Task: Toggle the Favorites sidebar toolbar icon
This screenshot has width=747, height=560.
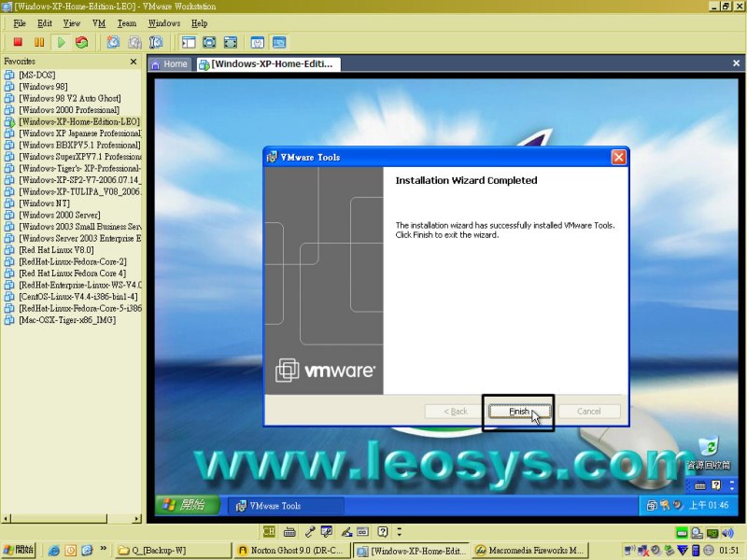Action: (189, 42)
